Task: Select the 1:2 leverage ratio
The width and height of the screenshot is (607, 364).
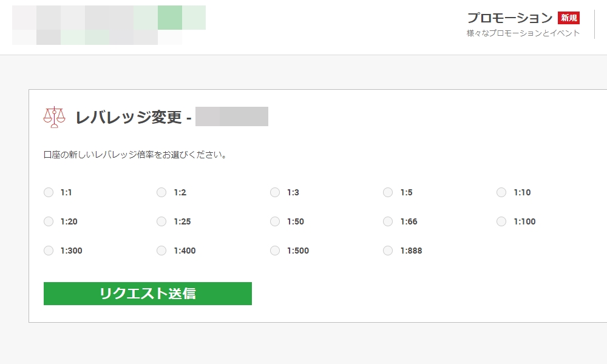Action: coord(161,192)
